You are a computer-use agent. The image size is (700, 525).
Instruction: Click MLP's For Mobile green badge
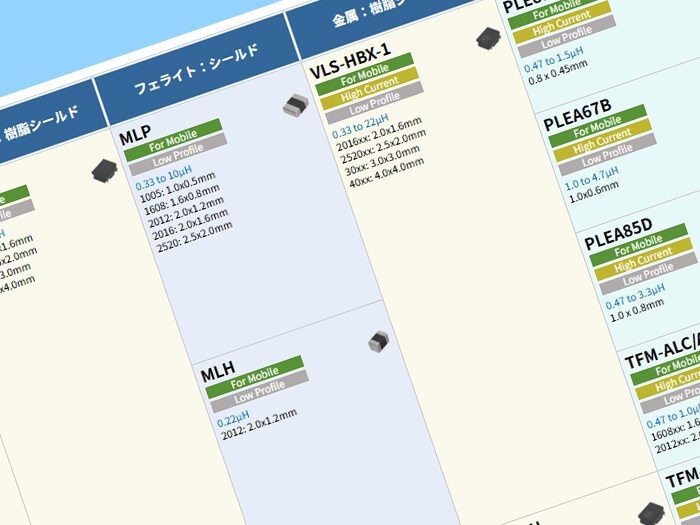tap(171, 140)
